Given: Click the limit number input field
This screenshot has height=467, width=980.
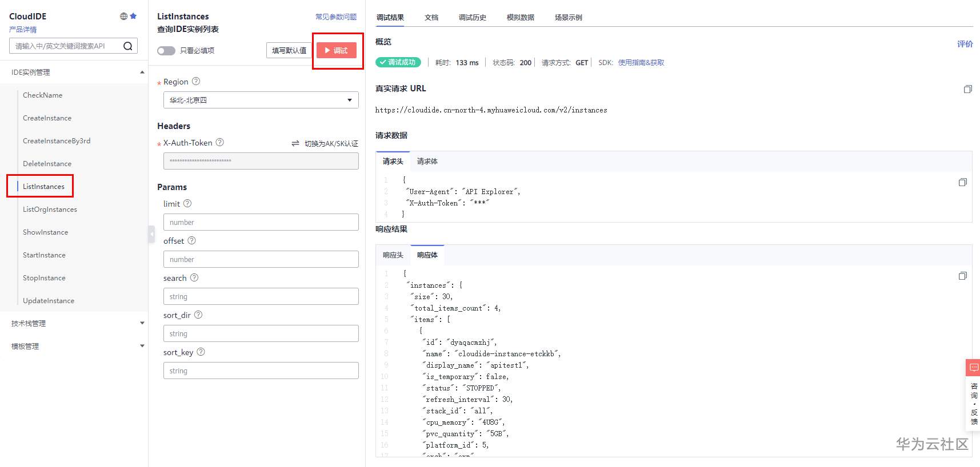Looking at the screenshot, I should pos(261,222).
